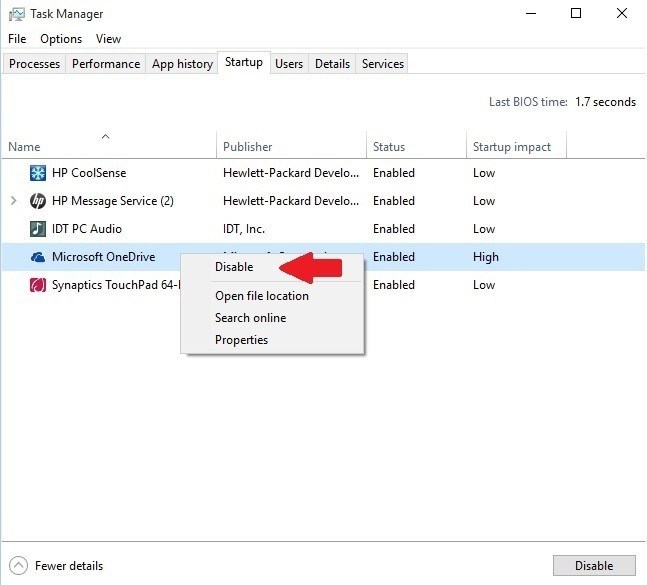The height and width of the screenshot is (585, 647).
Task: Click Enabled status of HP CoolSense
Action: pyautogui.click(x=394, y=173)
